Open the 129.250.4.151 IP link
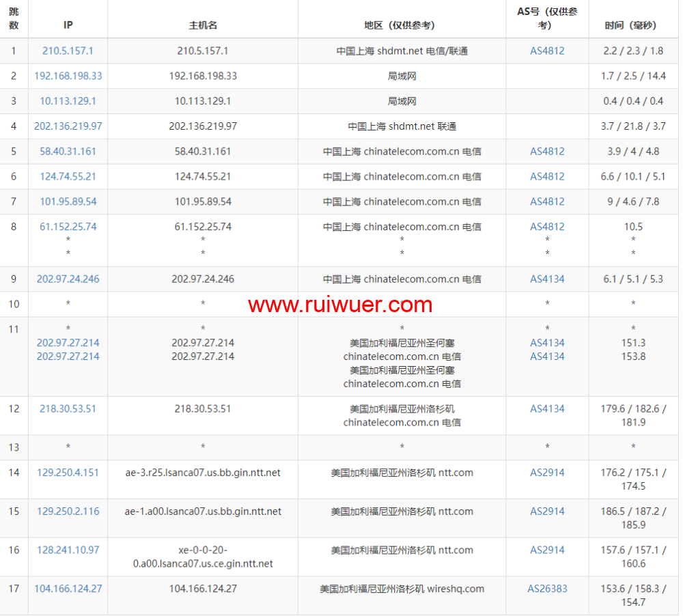 click(68, 473)
